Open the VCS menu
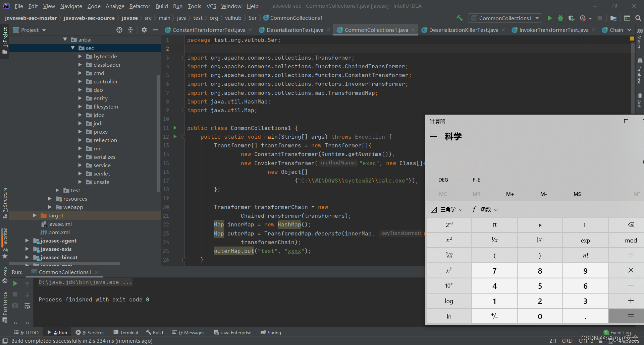This screenshot has height=345, width=644. click(211, 6)
